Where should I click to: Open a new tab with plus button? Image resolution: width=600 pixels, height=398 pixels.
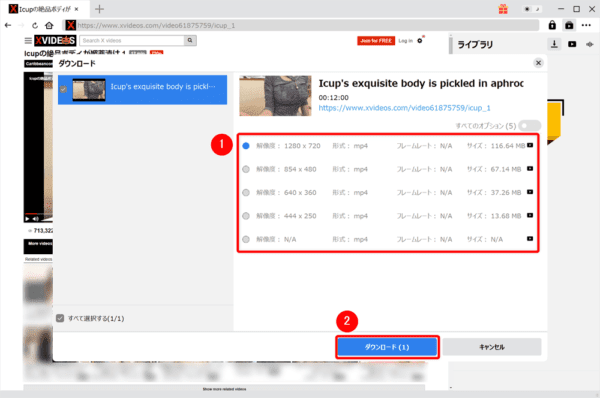coord(99,9)
